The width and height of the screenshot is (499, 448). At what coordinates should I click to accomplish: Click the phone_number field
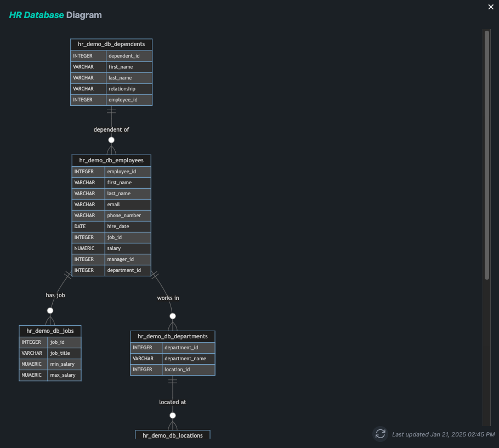128,216
